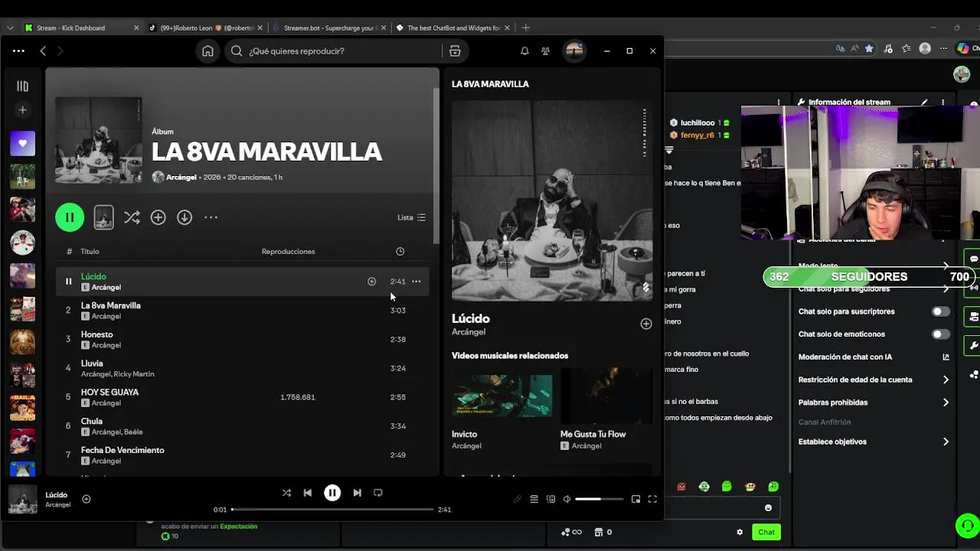Viewport: 980px width, 551px height.
Task: Click the album cover in now playing panel
Action: pyautogui.click(x=552, y=201)
